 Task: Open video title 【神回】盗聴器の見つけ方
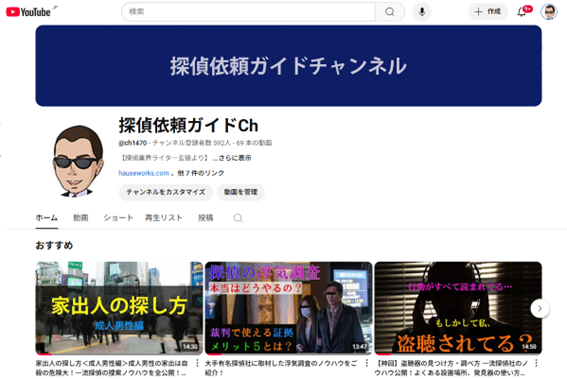(x=451, y=368)
